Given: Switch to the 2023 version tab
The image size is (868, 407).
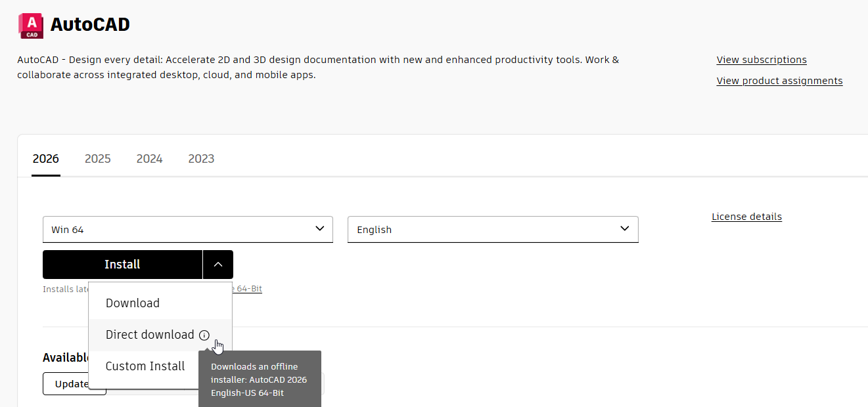Looking at the screenshot, I should [x=201, y=159].
